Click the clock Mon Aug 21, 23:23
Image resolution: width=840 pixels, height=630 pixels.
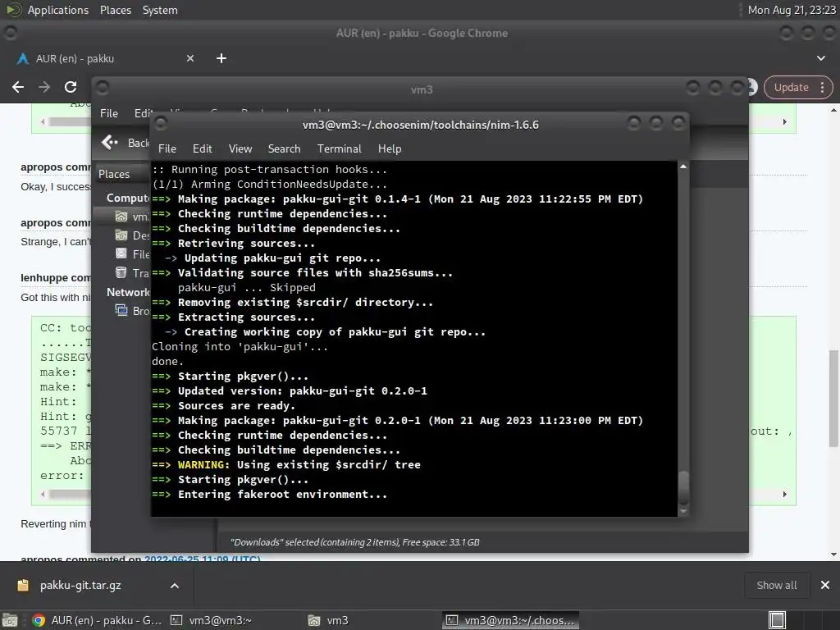pos(792,10)
